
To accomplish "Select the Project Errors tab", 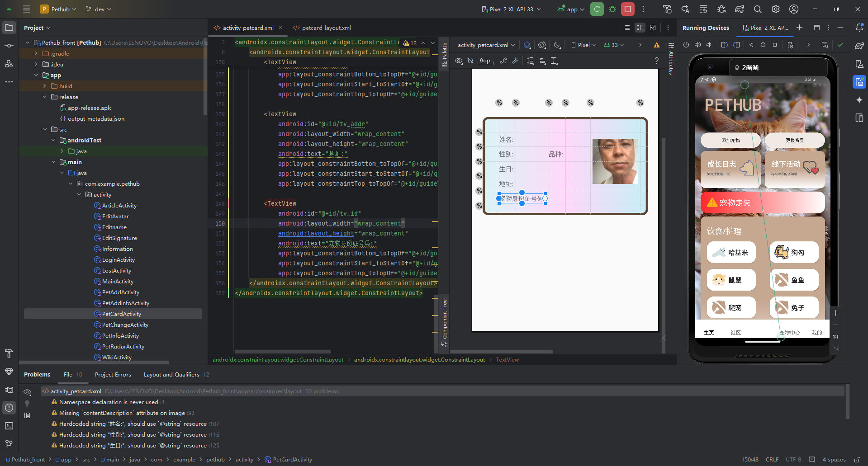I will pos(113,374).
